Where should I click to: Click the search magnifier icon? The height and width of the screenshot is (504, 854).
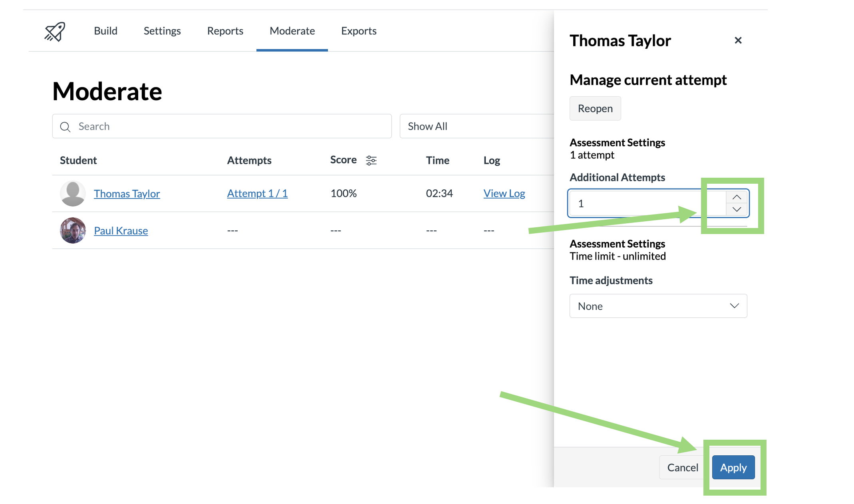pos(65,127)
